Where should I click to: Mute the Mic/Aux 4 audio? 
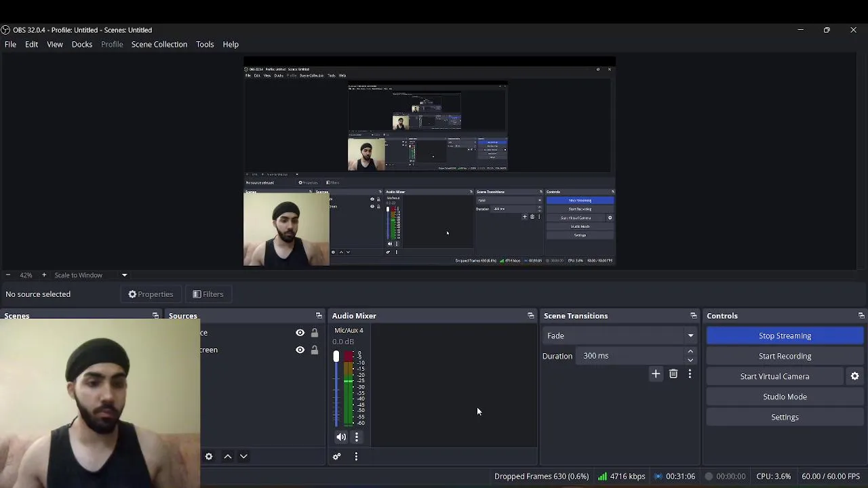(x=341, y=437)
